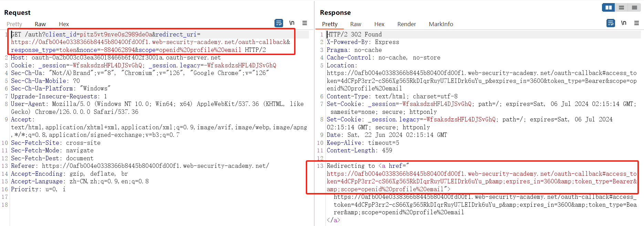This screenshot has height=226, width=644.
Task: Switch Response view to Pretty tab
Action: [330, 24]
